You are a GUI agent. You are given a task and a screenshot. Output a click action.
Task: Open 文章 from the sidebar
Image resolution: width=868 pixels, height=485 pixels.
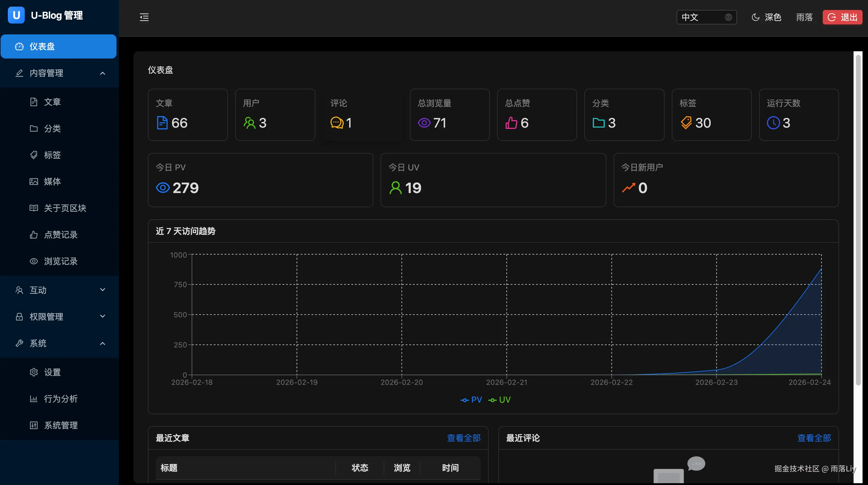(52, 102)
